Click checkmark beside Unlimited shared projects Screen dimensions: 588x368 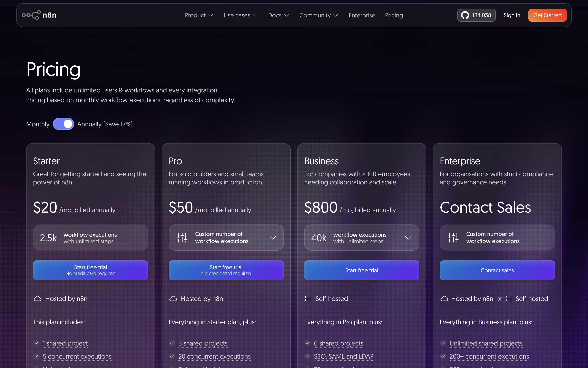[443, 343]
